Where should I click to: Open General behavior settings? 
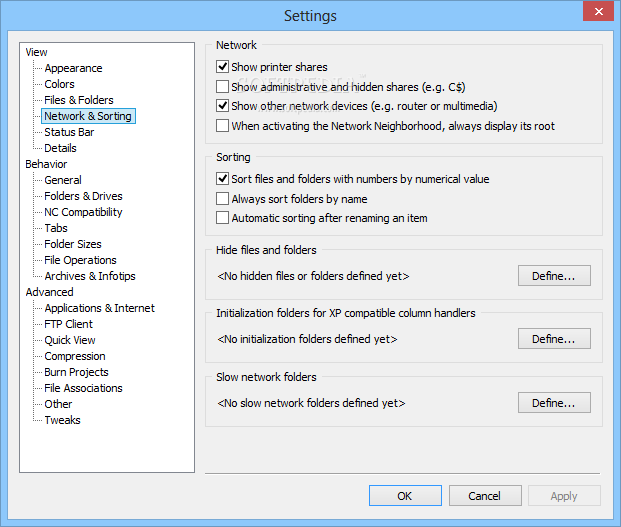click(63, 180)
